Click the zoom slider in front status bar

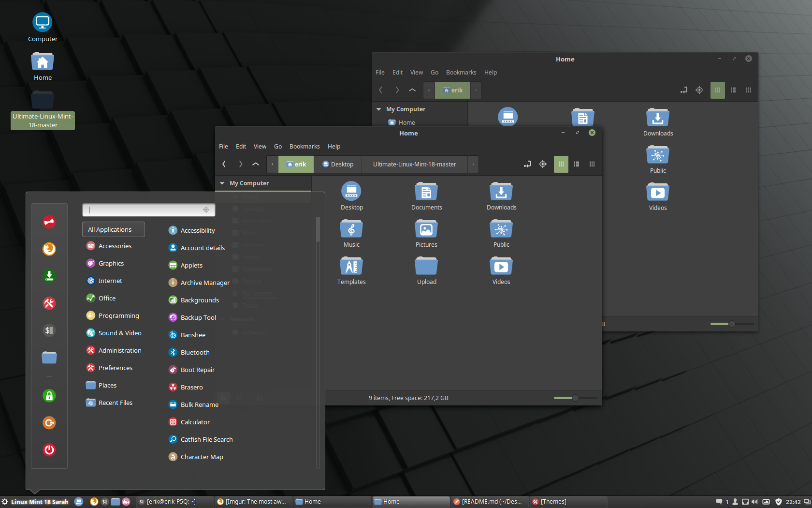(575, 398)
